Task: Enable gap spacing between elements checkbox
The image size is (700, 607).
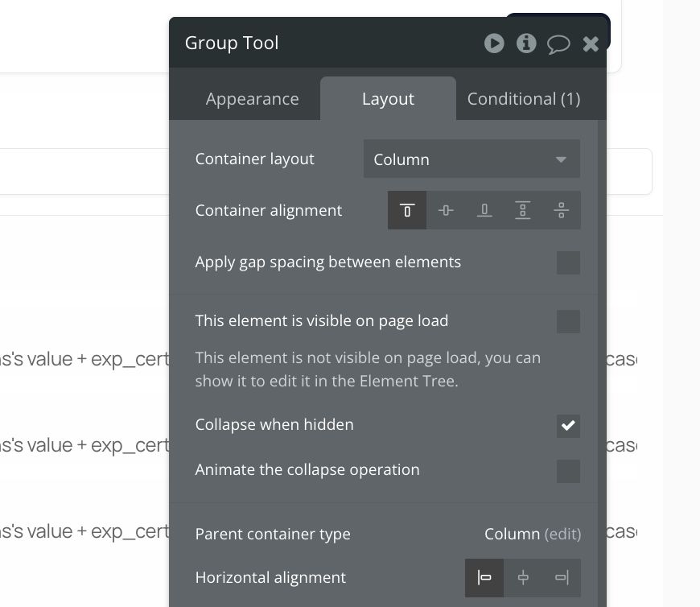Action: point(568,262)
